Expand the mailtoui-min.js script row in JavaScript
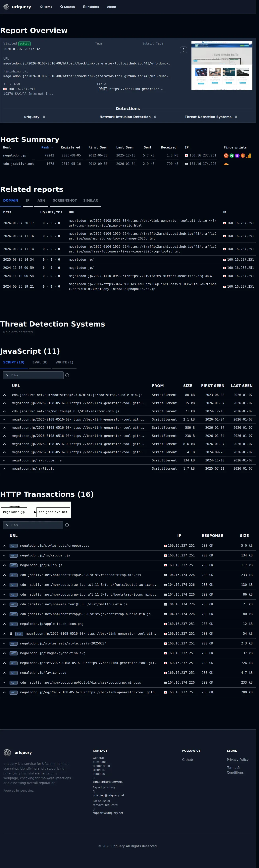259x868 pixels. [4, 411]
